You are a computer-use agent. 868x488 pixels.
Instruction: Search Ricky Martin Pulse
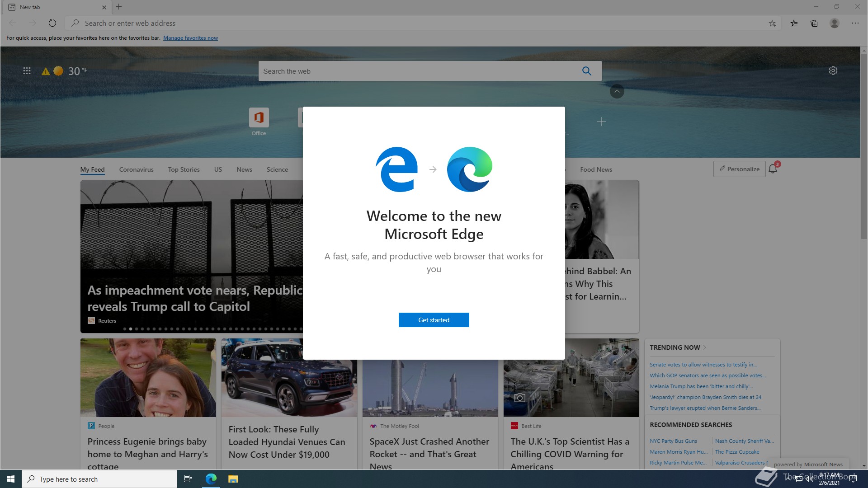click(x=678, y=463)
